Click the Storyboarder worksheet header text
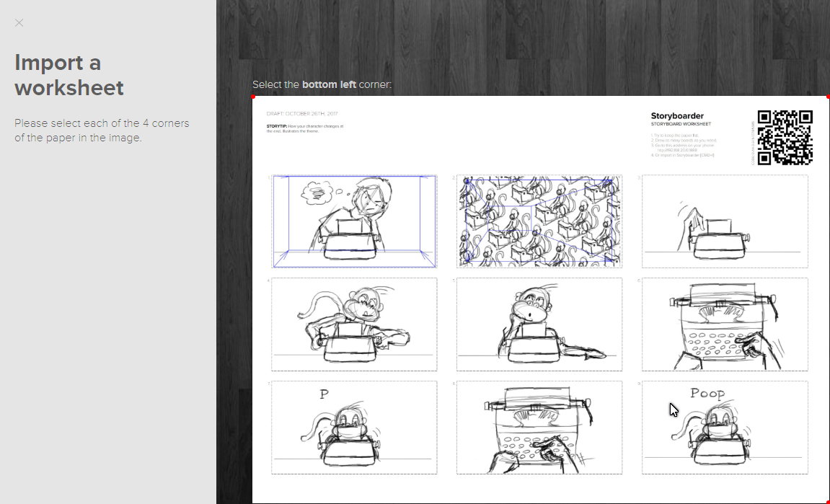This screenshot has width=830, height=504. point(676,115)
